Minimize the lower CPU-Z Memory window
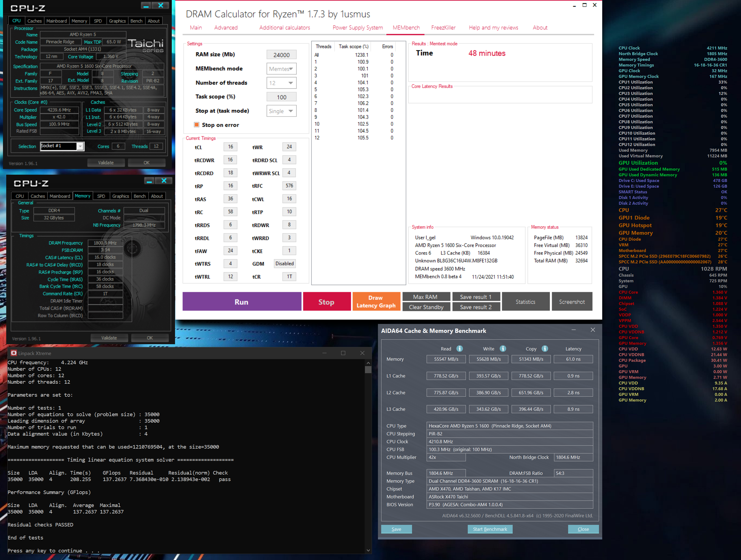 click(149, 181)
